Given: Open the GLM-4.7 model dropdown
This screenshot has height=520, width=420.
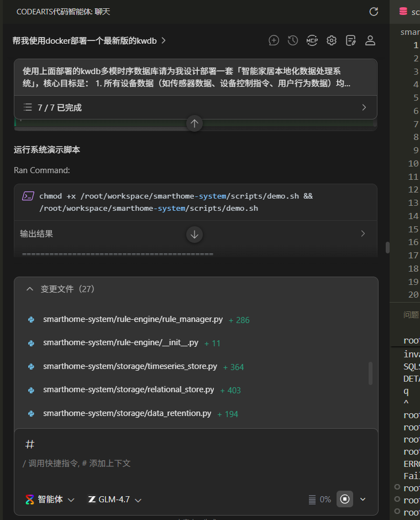Looking at the screenshot, I should click(x=114, y=500).
